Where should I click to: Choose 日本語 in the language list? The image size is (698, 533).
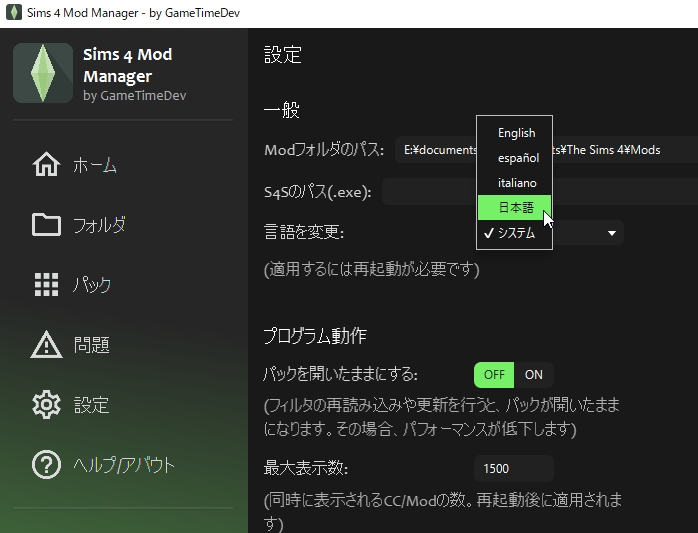click(x=514, y=208)
